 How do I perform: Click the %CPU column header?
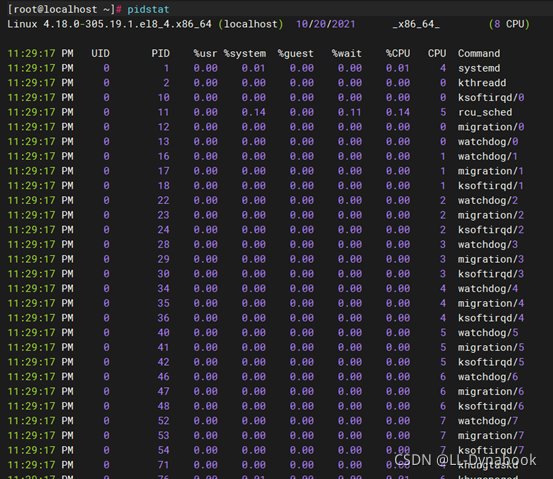[x=398, y=53]
